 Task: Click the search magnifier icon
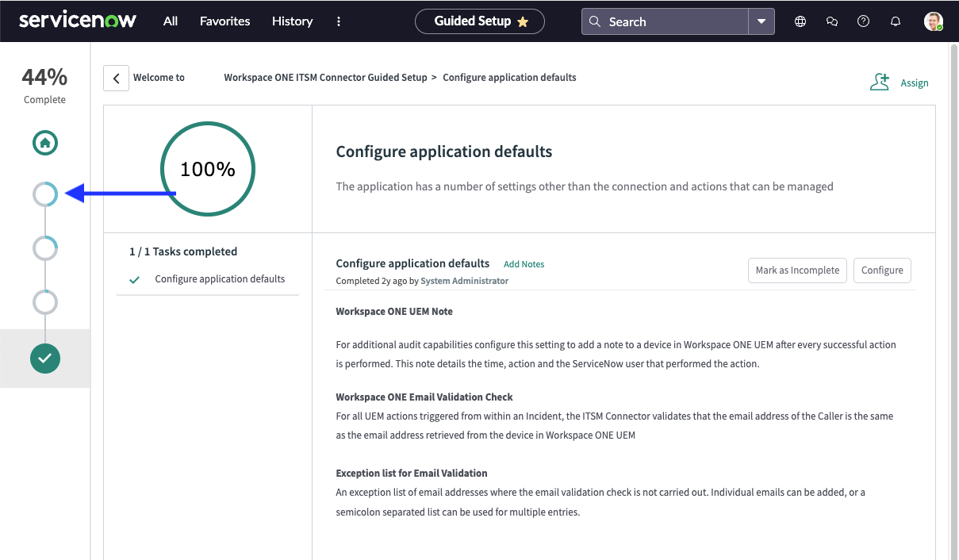594,21
